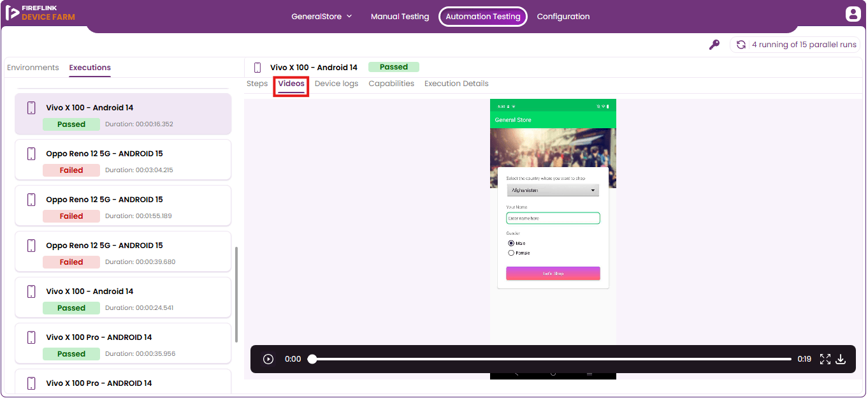
Task: Select execution with duration 00:03:04.215
Action: point(123,160)
